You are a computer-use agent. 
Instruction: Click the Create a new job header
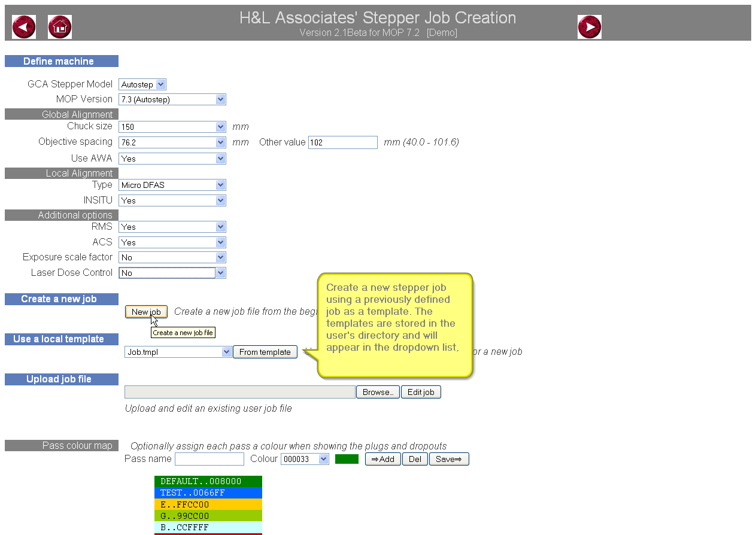[x=62, y=299]
